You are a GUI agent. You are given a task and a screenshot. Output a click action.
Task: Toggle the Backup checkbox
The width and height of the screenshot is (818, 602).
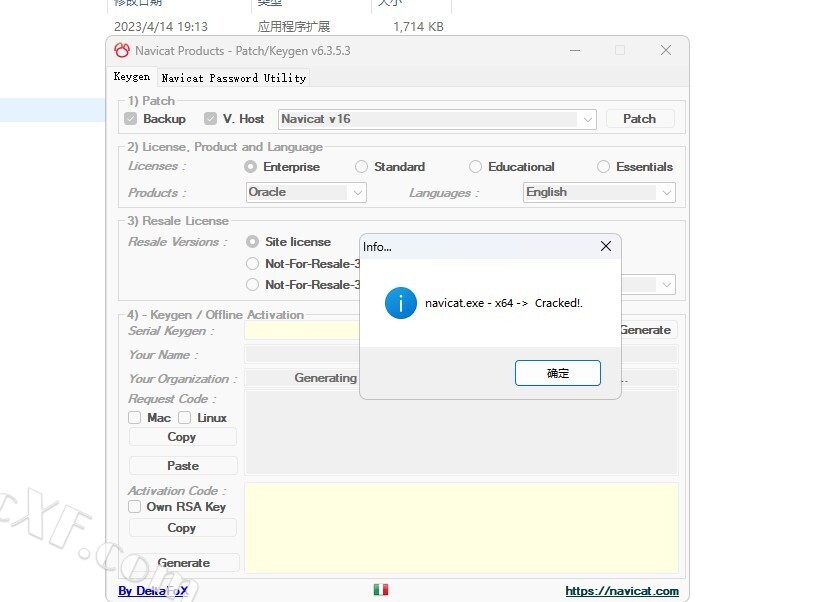130,119
